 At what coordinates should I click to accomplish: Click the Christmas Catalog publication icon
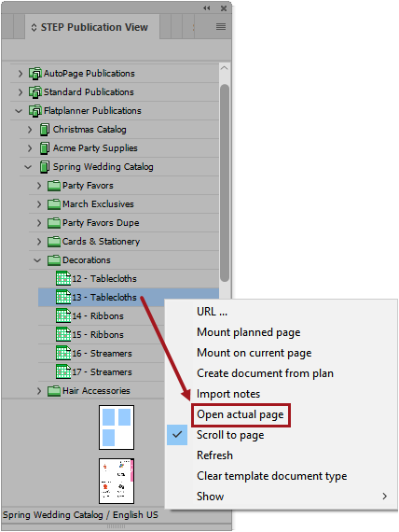(45, 130)
